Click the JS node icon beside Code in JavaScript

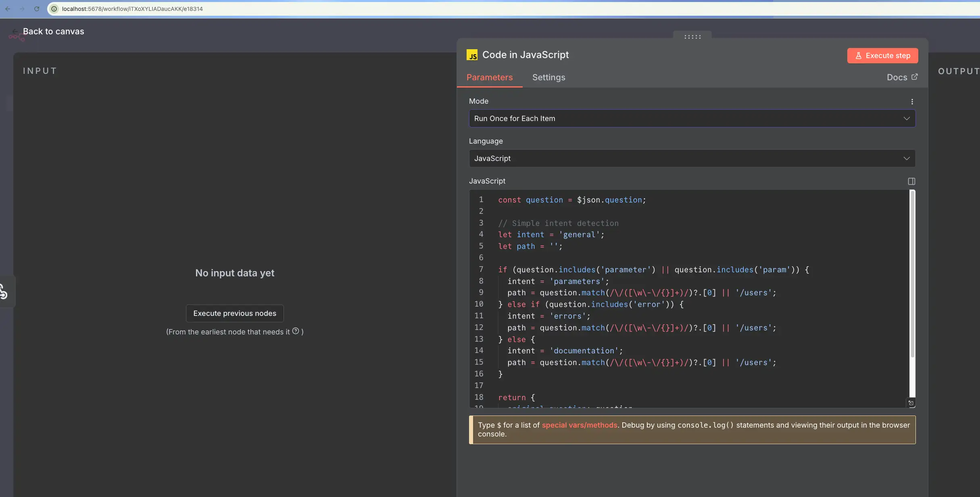(472, 55)
